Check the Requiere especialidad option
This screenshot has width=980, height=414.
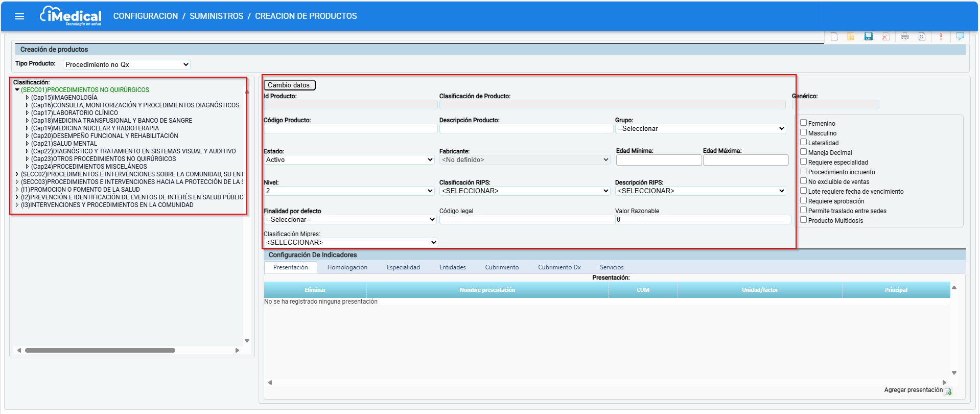[x=803, y=162]
